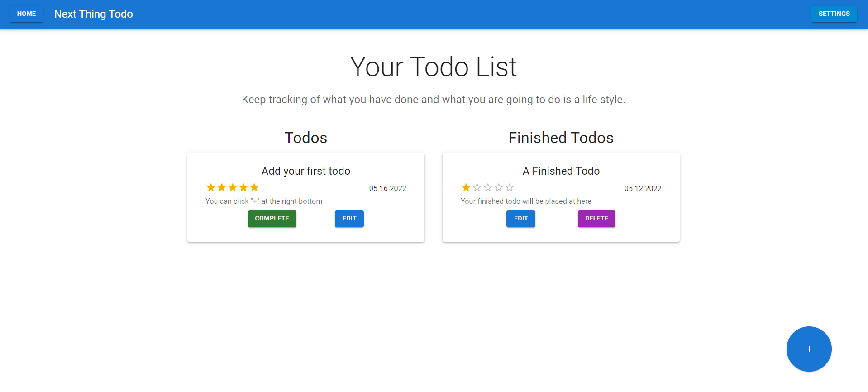
Task: Delete the finished todo
Action: coord(596,219)
